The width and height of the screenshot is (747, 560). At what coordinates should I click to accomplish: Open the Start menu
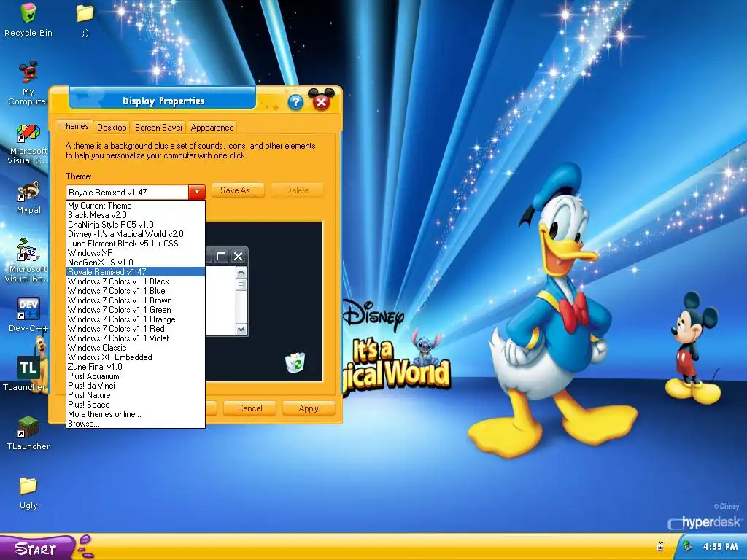(x=36, y=548)
